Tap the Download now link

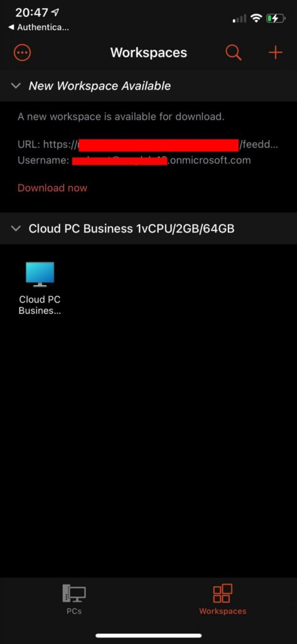pos(53,188)
